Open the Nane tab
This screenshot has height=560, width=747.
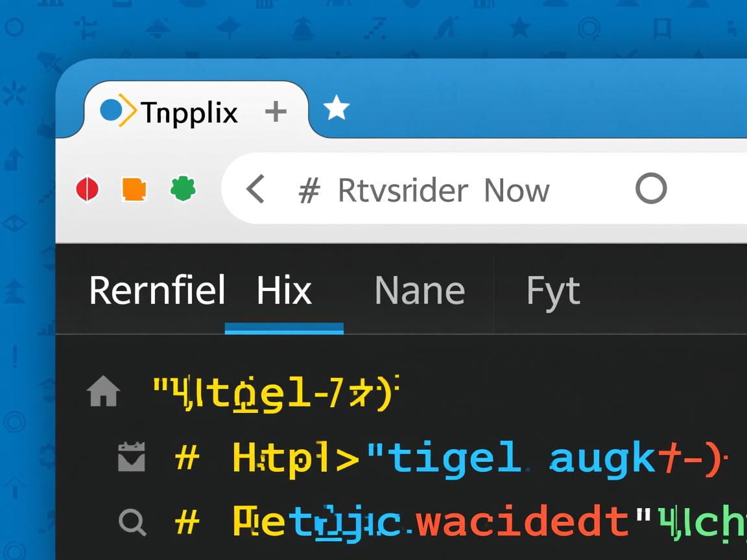[420, 290]
